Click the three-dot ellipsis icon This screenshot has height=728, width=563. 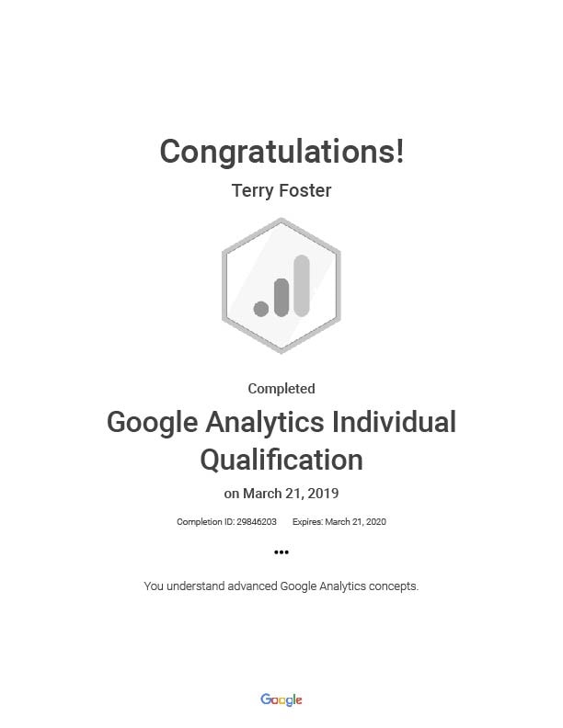281,552
